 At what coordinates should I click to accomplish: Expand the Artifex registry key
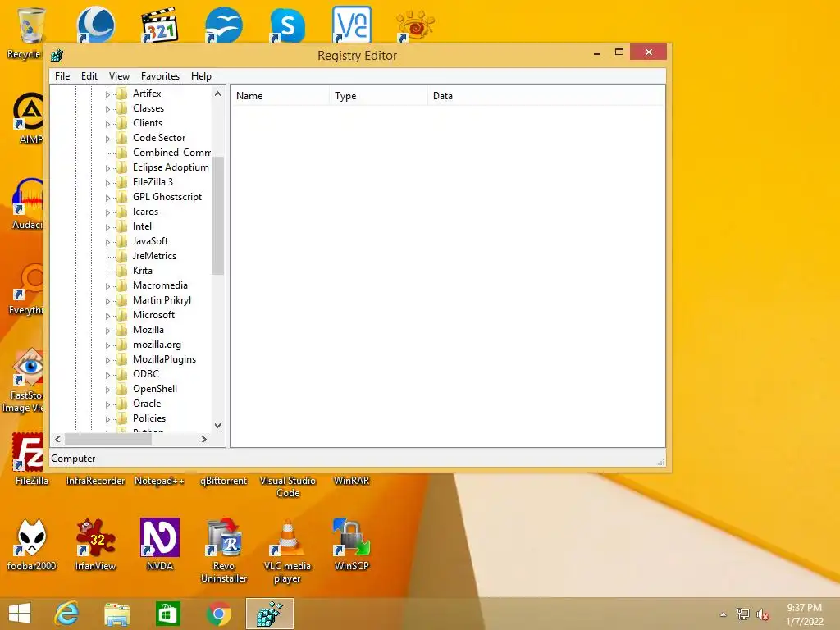(x=107, y=94)
